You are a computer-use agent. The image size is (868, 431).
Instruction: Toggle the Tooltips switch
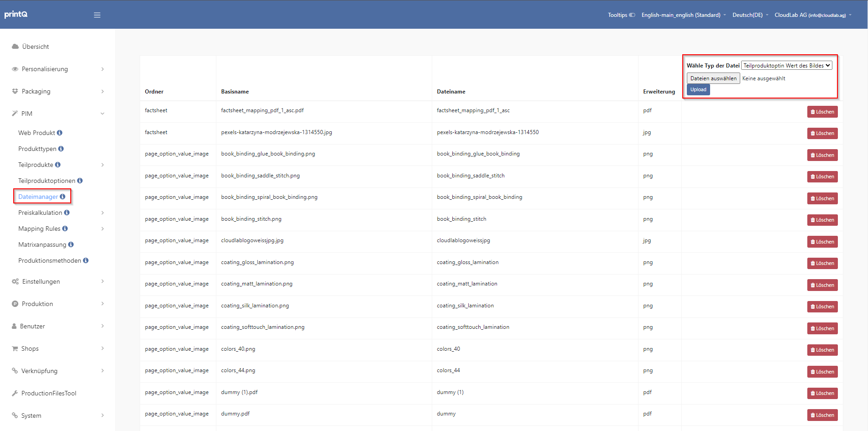click(632, 15)
